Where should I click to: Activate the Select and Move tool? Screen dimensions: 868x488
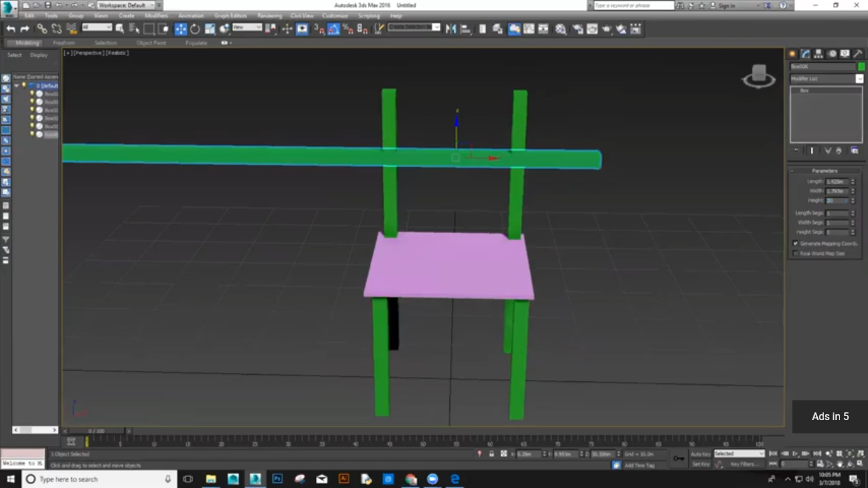(180, 29)
